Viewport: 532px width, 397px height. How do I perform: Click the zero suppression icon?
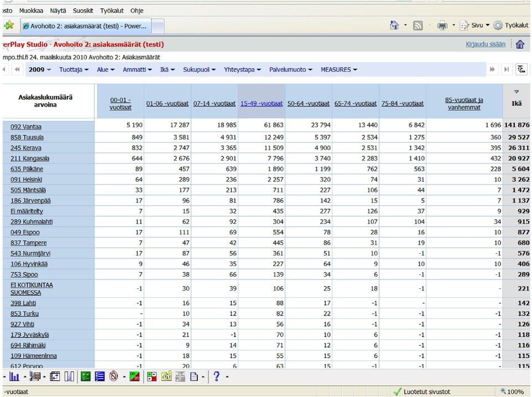pos(114,376)
